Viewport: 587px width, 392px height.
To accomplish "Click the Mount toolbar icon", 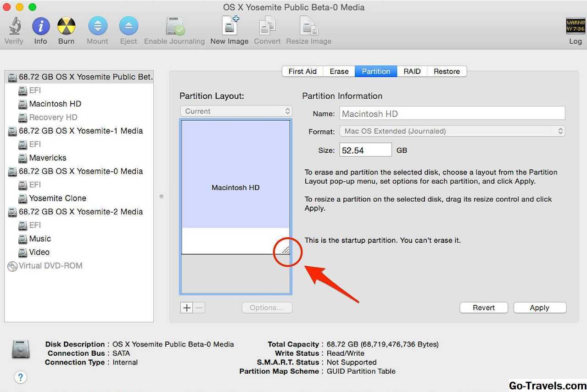I will pyautogui.click(x=97, y=27).
